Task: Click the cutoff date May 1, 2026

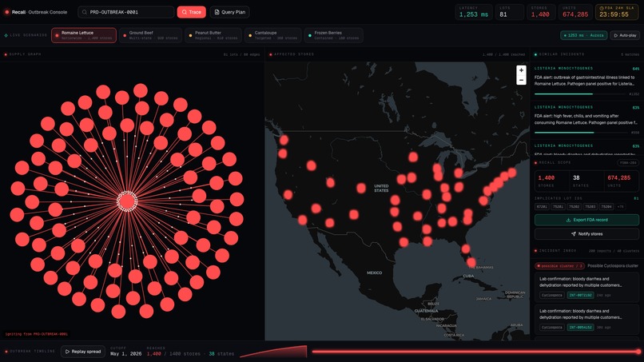Action: [x=125, y=354]
